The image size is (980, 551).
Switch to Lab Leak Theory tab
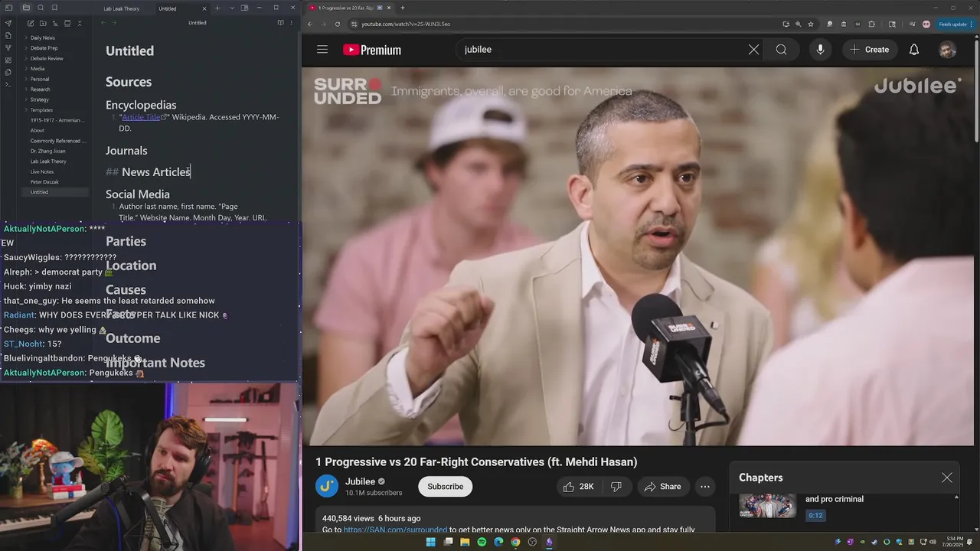[x=122, y=8]
